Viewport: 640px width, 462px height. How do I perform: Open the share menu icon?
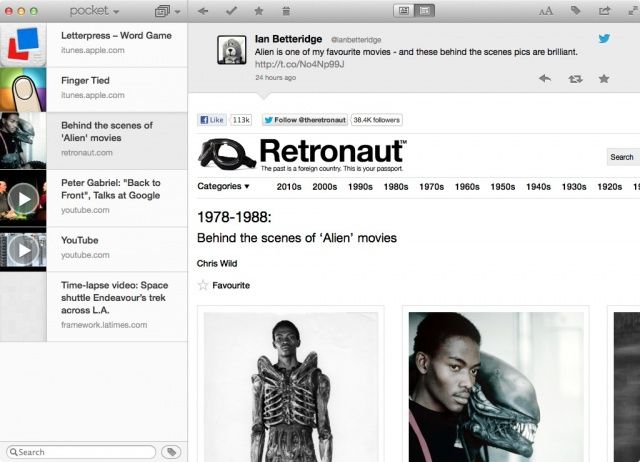pyautogui.click(x=604, y=11)
